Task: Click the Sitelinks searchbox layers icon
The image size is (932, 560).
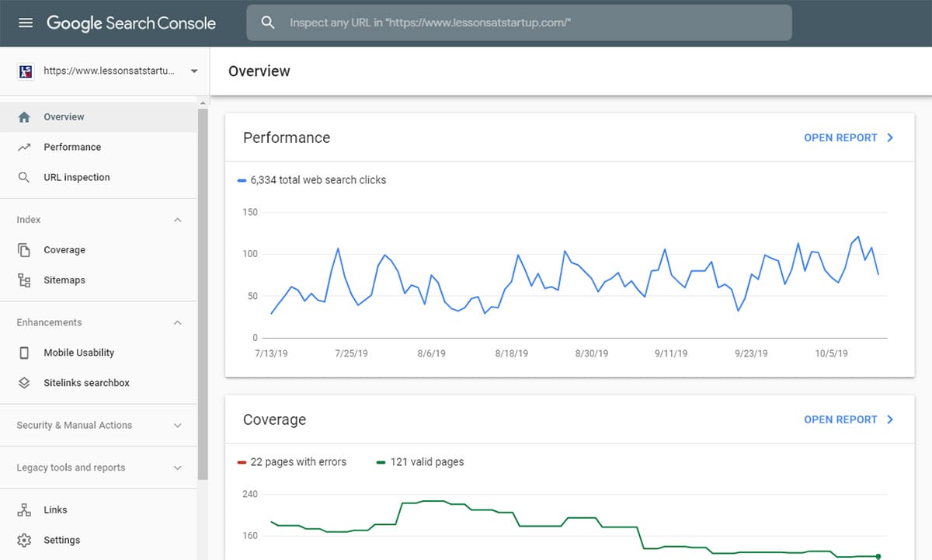Action: [x=24, y=383]
